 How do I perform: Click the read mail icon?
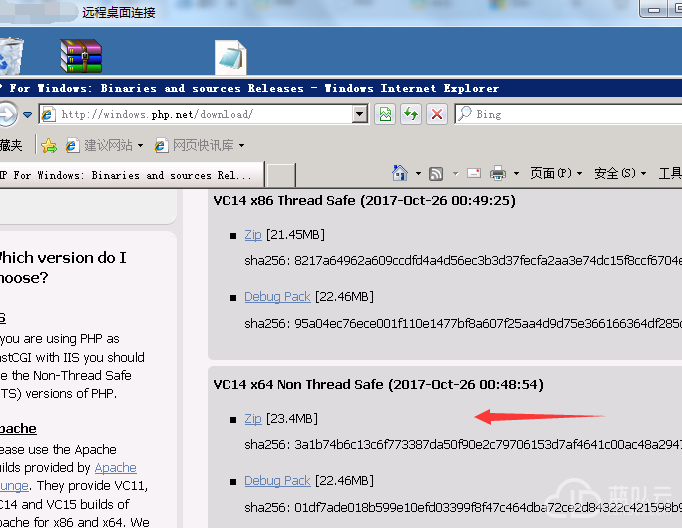[474, 173]
